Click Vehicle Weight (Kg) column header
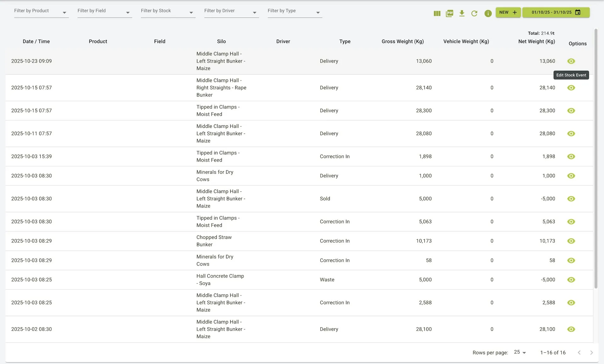This screenshot has height=364, width=604. coord(466,41)
